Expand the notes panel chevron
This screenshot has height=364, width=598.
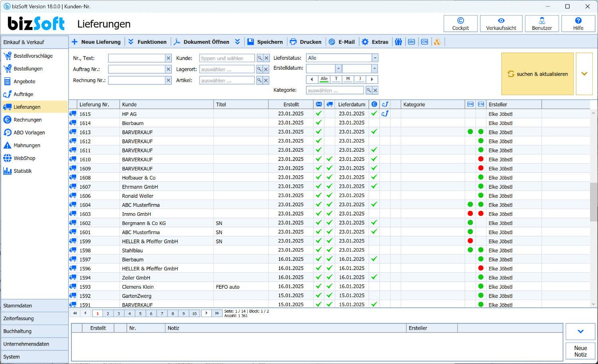(x=580, y=331)
